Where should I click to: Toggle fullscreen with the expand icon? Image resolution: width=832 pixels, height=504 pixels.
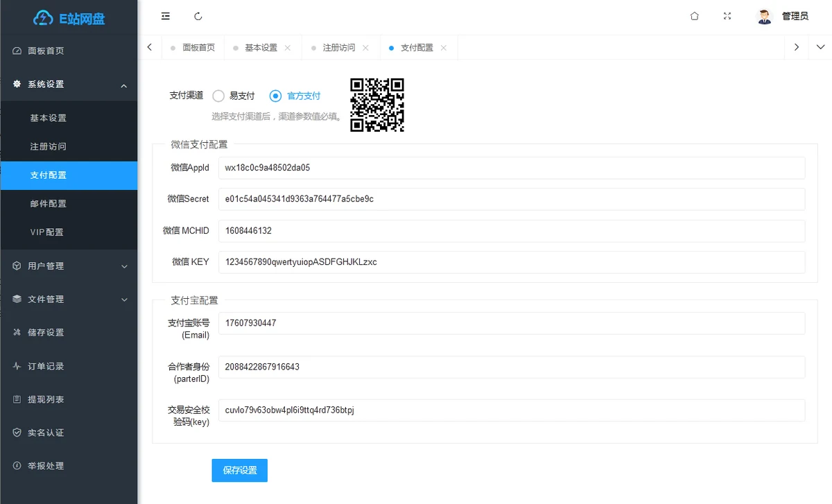[727, 16]
